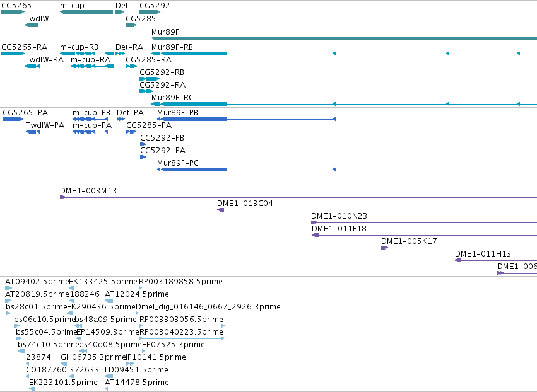Click the RP003189858.5prime EST label

[181, 282]
